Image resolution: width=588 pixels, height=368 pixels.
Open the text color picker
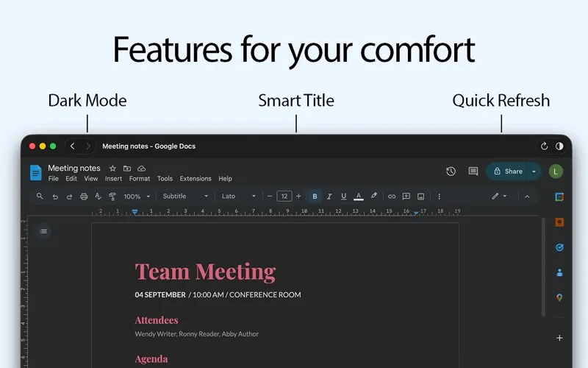[x=359, y=197]
